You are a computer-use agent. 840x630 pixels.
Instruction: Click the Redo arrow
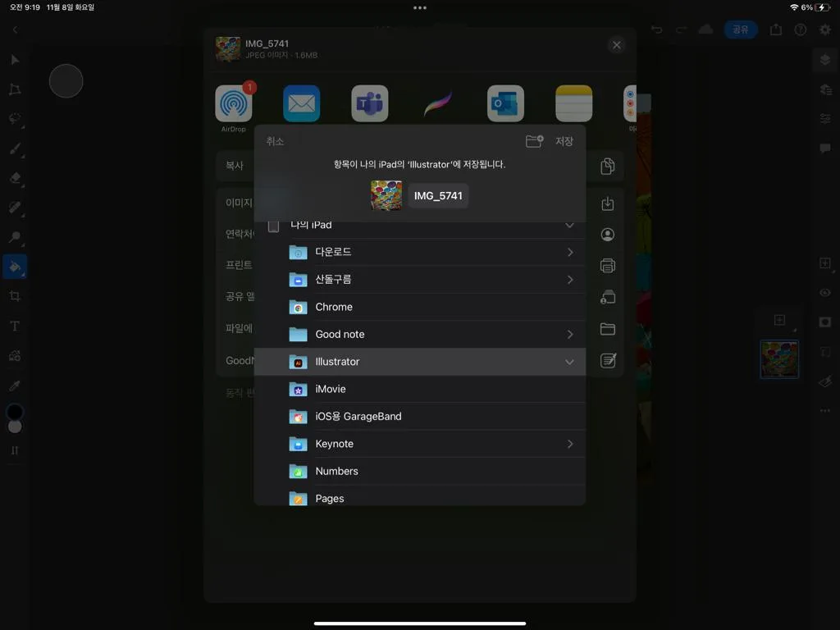coord(681,30)
